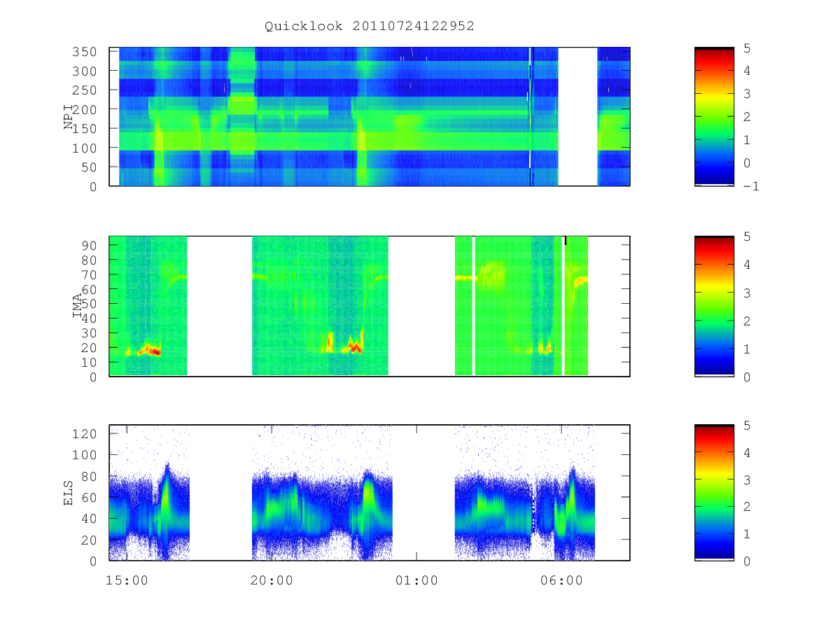
Task: Click the ELS color scale bar
Action: coord(714,493)
